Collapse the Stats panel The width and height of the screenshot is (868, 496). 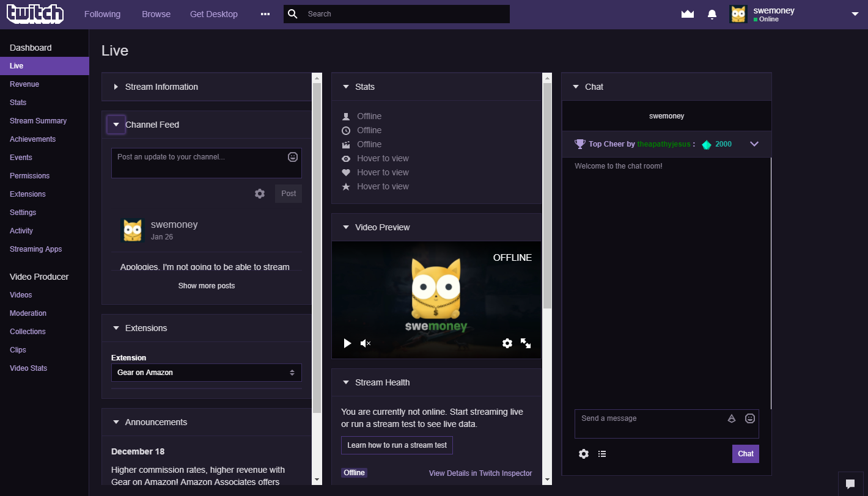pos(346,87)
